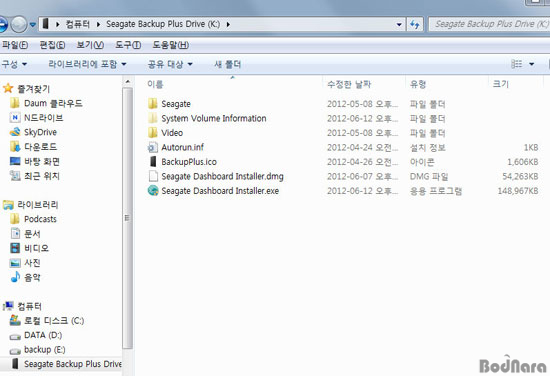Viewport: 550px width, 376px height.
Task: Click the 2012-06-07 date cell
Action: click(363, 176)
